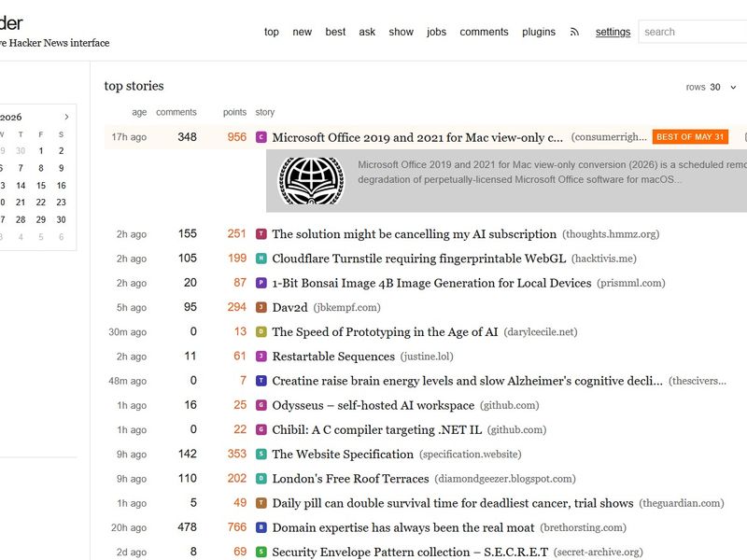Open Cloudflare Turnstile requiring fingerprintable WebGL story
This screenshot has height=560, width=747.
point(418,259)
